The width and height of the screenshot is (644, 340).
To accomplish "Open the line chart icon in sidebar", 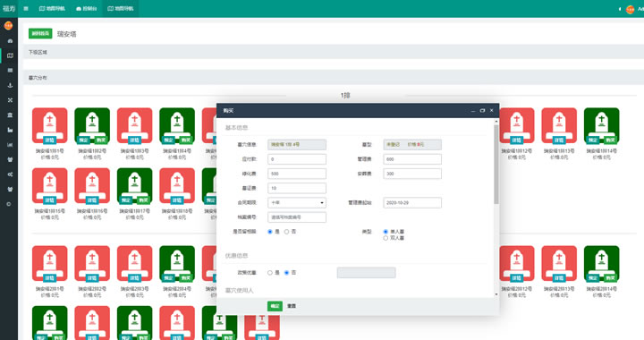I will point(10,145).
